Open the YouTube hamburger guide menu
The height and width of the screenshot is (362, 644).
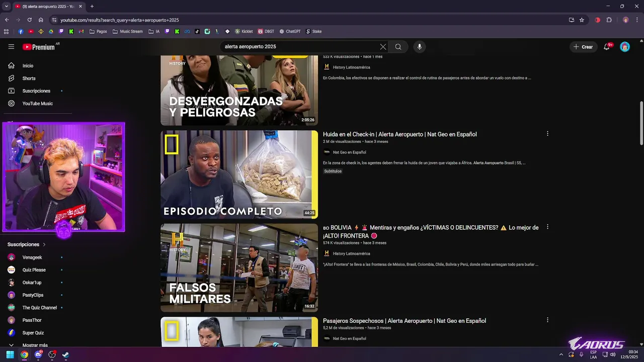pos(11,47)
